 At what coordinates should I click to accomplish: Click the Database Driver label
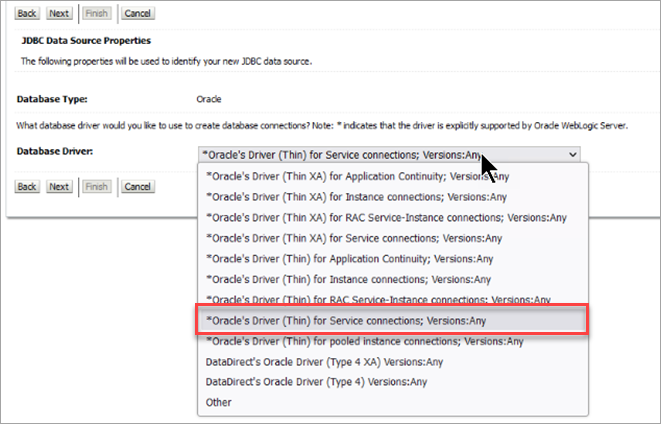[55, 151]
